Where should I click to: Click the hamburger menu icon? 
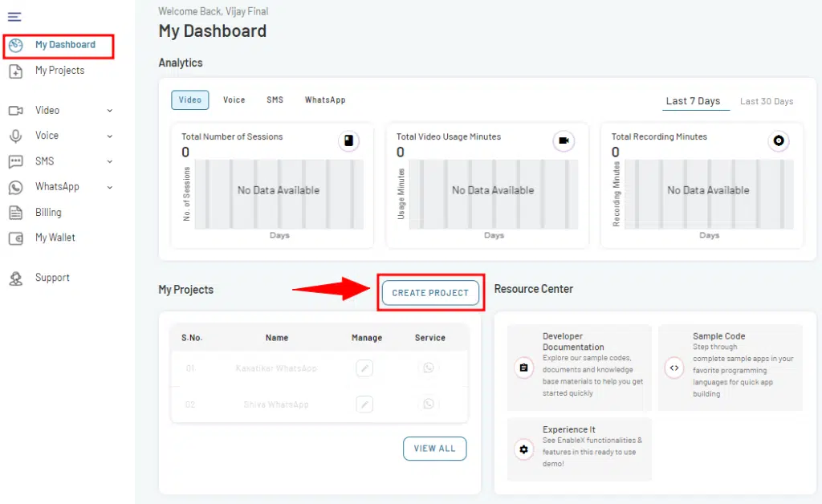(x=14, y=17)
